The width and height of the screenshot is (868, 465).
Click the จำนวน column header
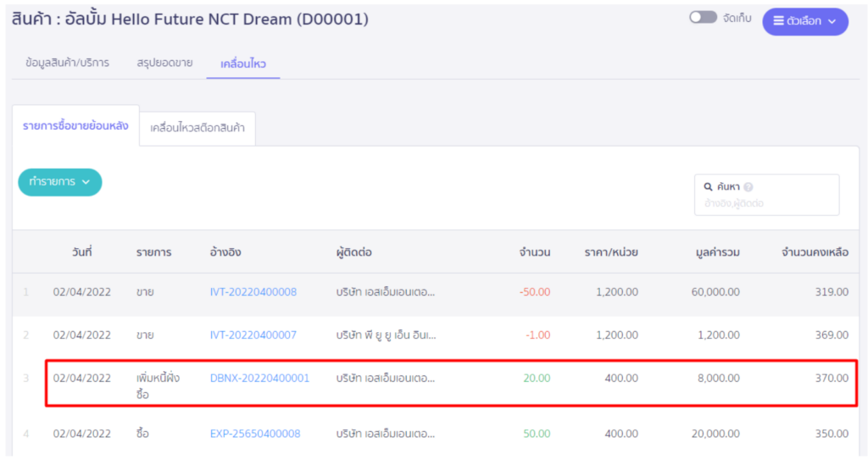click(x=535, y=252)
